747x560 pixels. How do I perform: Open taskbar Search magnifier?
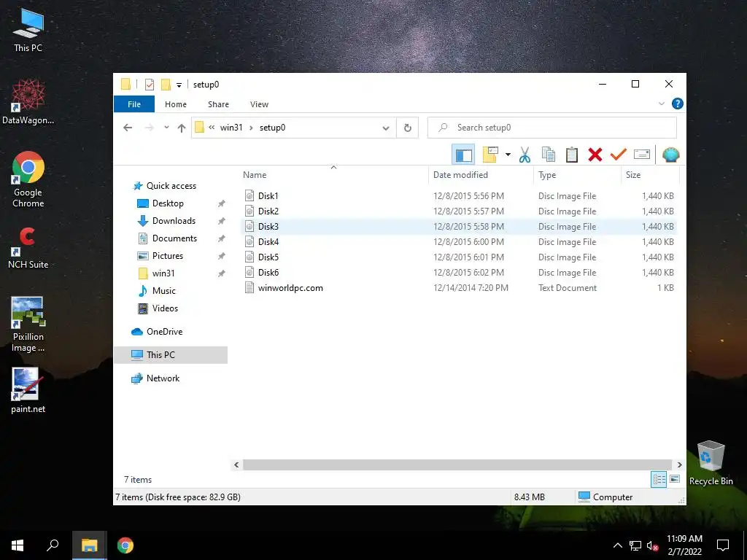click(x=53, y=545)
